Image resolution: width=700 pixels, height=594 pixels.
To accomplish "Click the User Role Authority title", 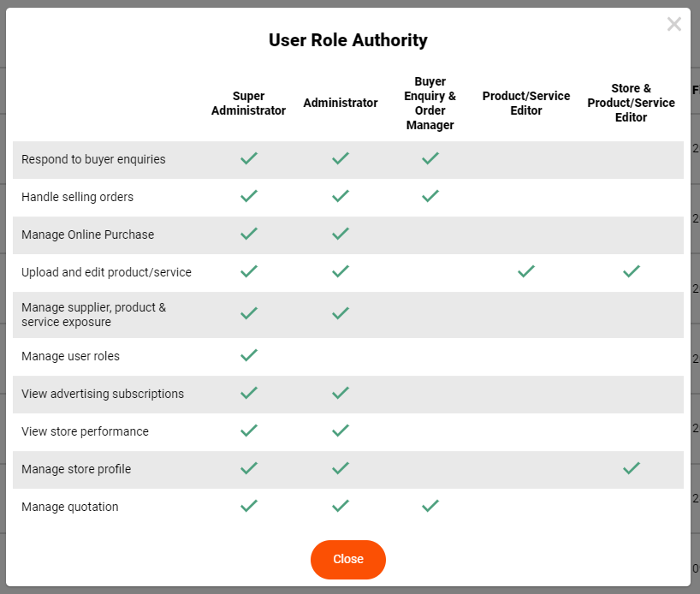I will point(347,40).
